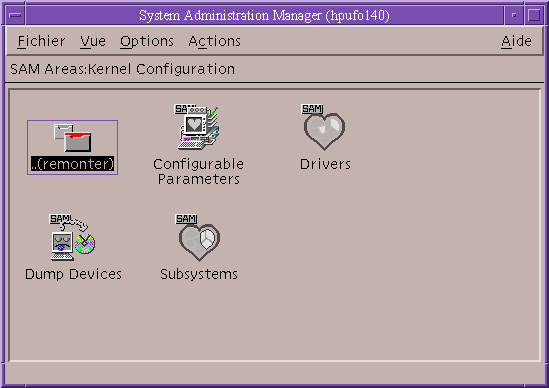Click the System Administration Manager title bar
The height and width of the screenshot is (388, 549).
click(x=264, y=15)
